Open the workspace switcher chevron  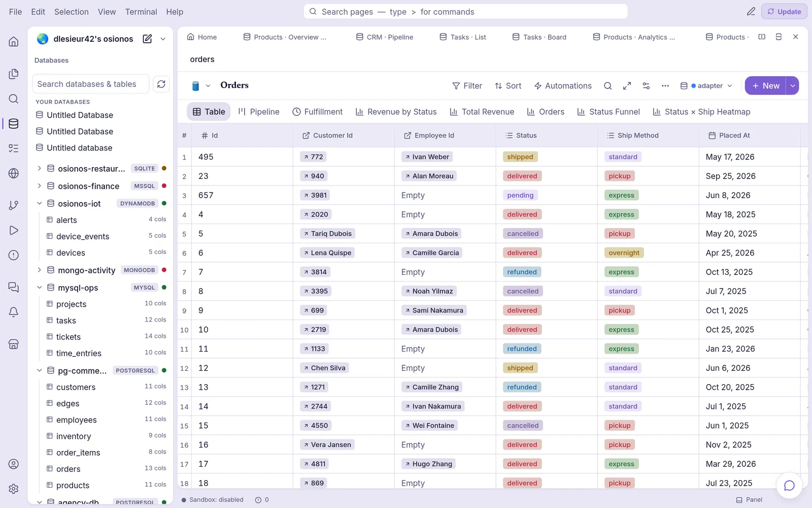(x=163, y=39)
